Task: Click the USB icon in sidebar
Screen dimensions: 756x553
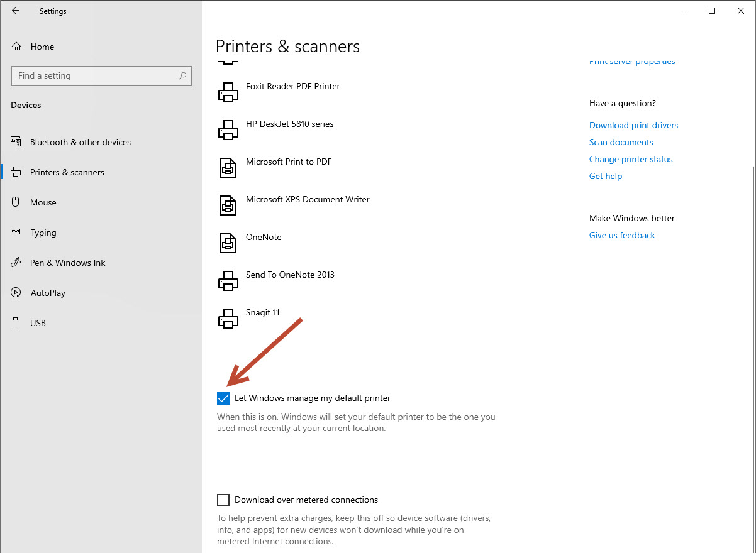Action: (16, 323)
